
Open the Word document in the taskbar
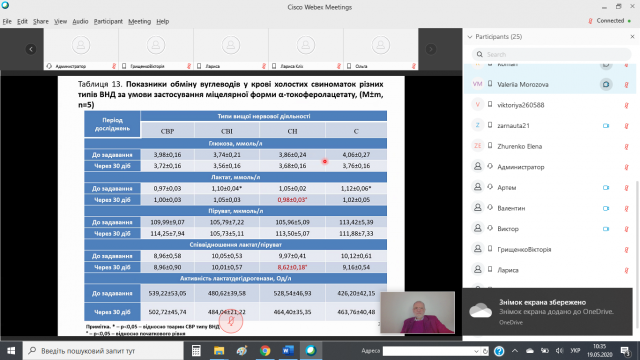pyautogui.click(x=288, y=351)
